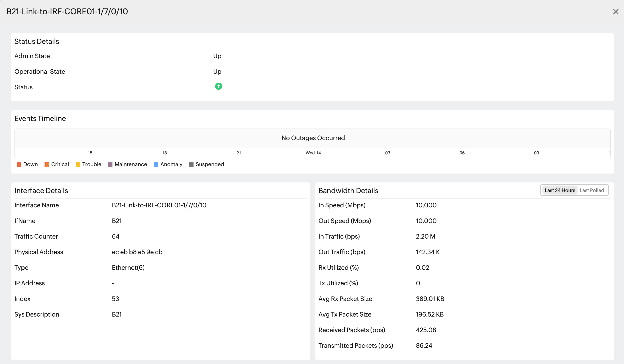
Task: Click the Physical Address value
Action: click(x=137, y=252)
